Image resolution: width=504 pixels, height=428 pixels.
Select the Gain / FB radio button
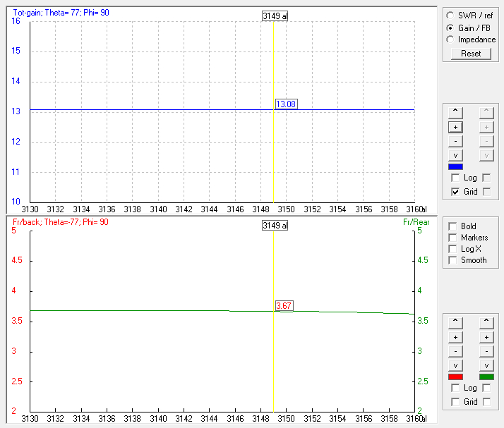(451, 27)
